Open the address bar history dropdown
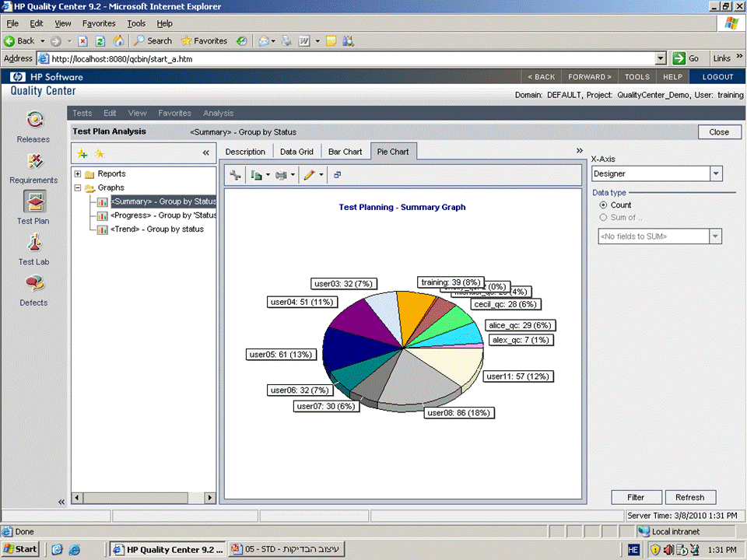The image size is (747, 560). (660, 58)
